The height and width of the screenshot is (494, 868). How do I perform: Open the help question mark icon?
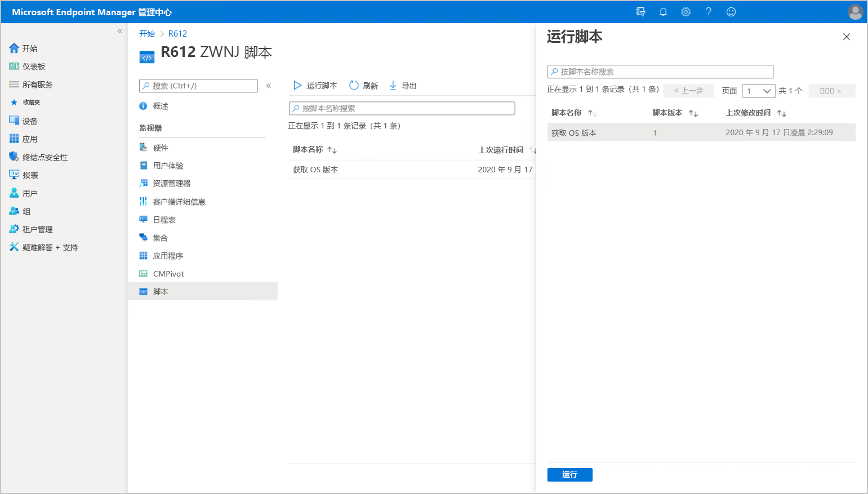709,12
